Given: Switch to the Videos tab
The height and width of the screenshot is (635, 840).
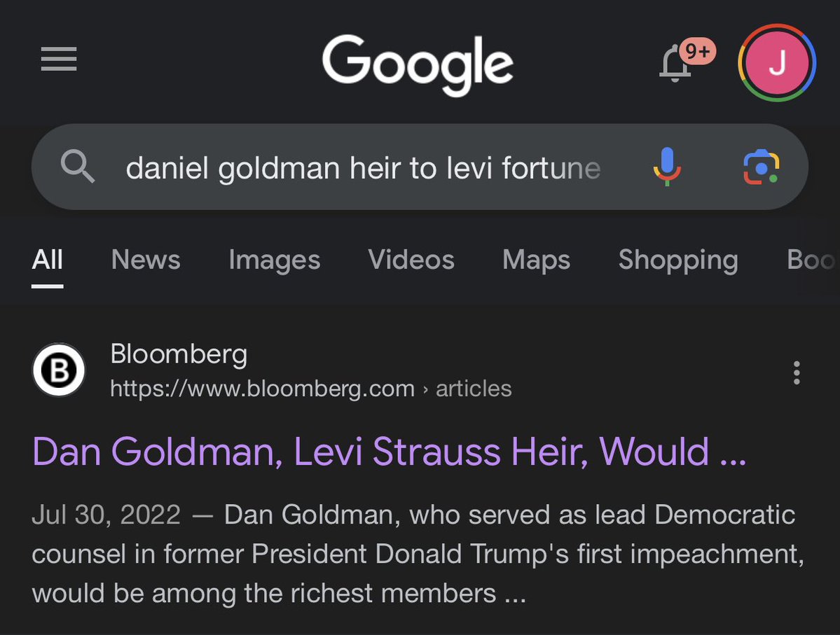Looking at the screenshot, I should tap(411, 260).
